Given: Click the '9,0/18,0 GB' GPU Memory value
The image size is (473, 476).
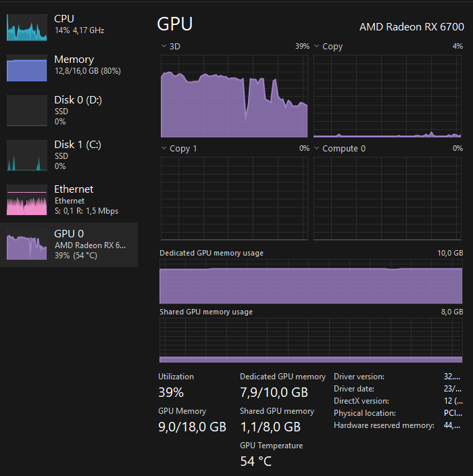Looking at the screenshot, I should pyautogui.click(x=193, y=427).
